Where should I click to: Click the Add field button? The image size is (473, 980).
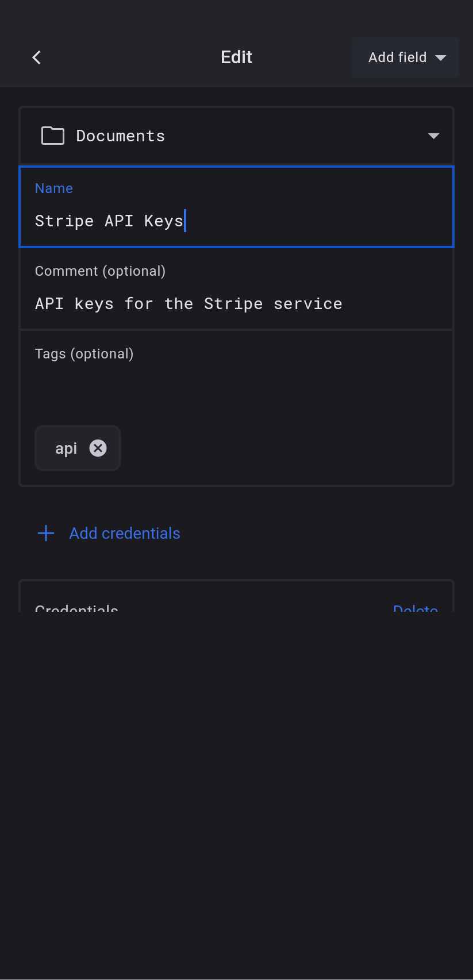coord(397,57)
